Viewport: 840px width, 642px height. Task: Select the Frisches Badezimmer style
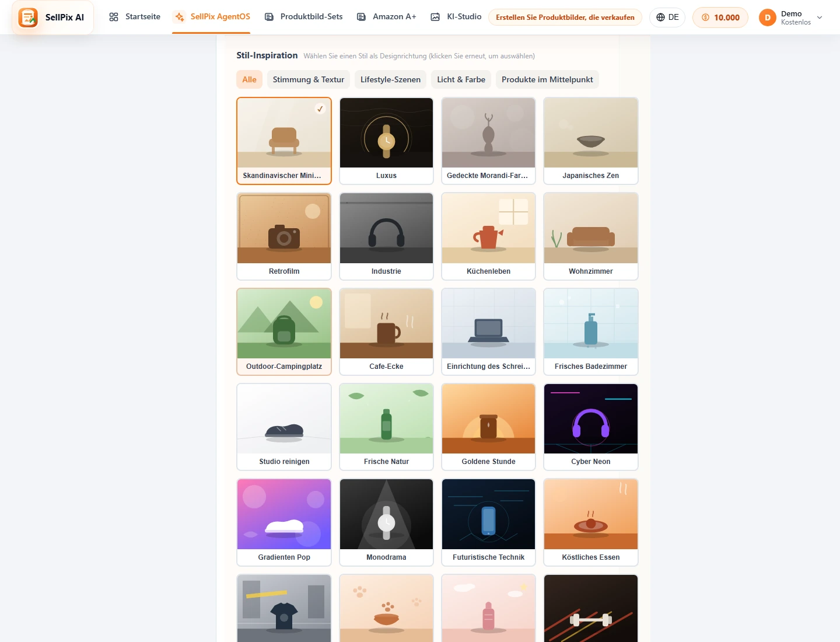tap(591, 332)
